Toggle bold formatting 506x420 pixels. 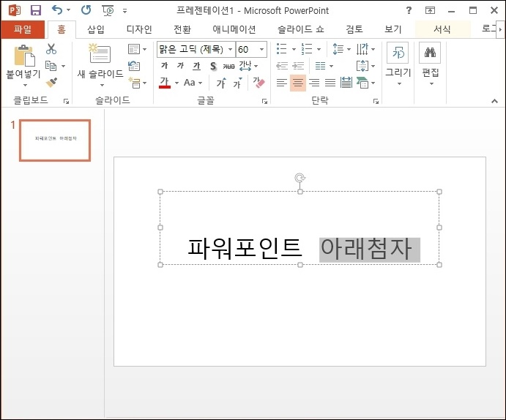pyautogui.click(x=164, y=66)
